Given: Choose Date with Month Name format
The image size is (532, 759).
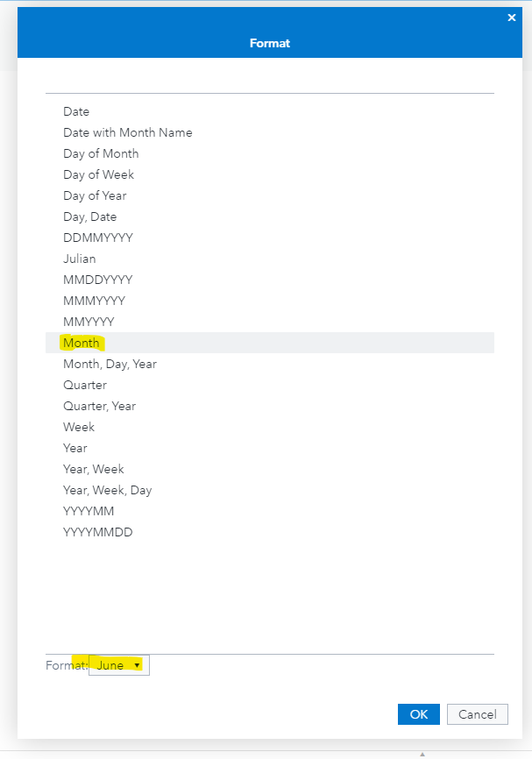Looking at the screenshot, I should pos(127,132).
